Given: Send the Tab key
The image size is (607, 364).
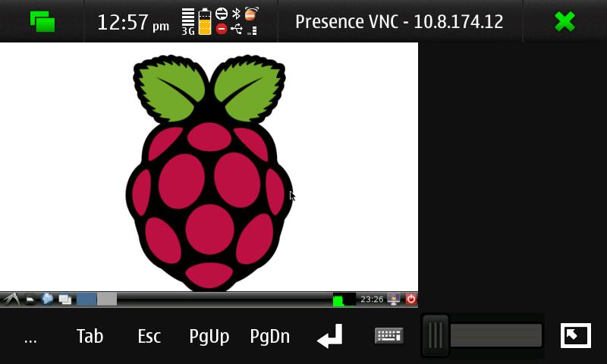Looking at the screenshot, I should [x=90, y=336].
